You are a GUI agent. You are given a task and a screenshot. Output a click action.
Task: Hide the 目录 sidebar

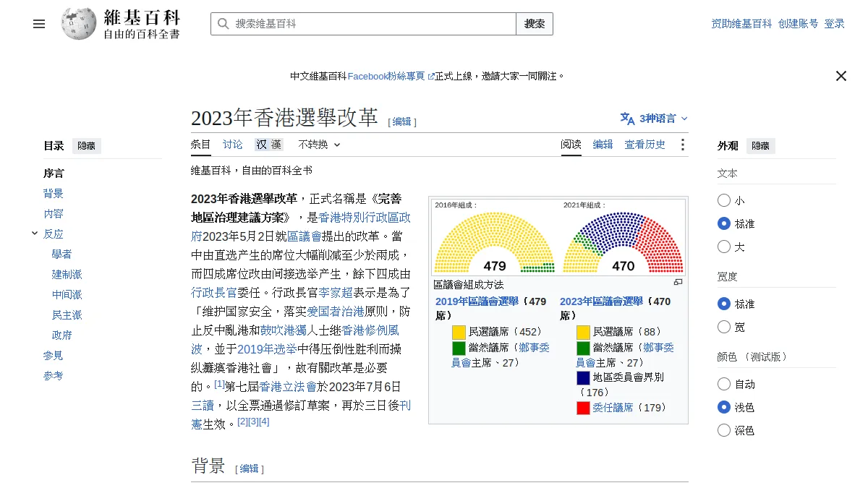pos(87,146)
